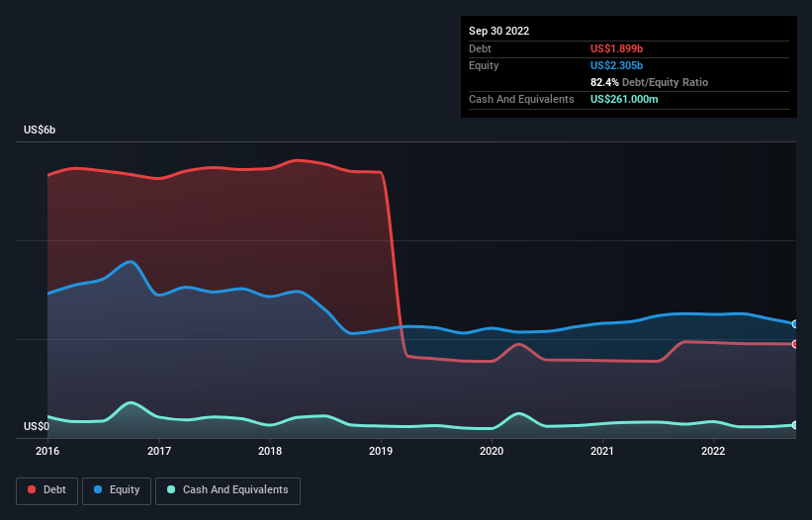812x520 pixels.
Task: Select the 2017 x-axis label
Action: coord(159,451)
